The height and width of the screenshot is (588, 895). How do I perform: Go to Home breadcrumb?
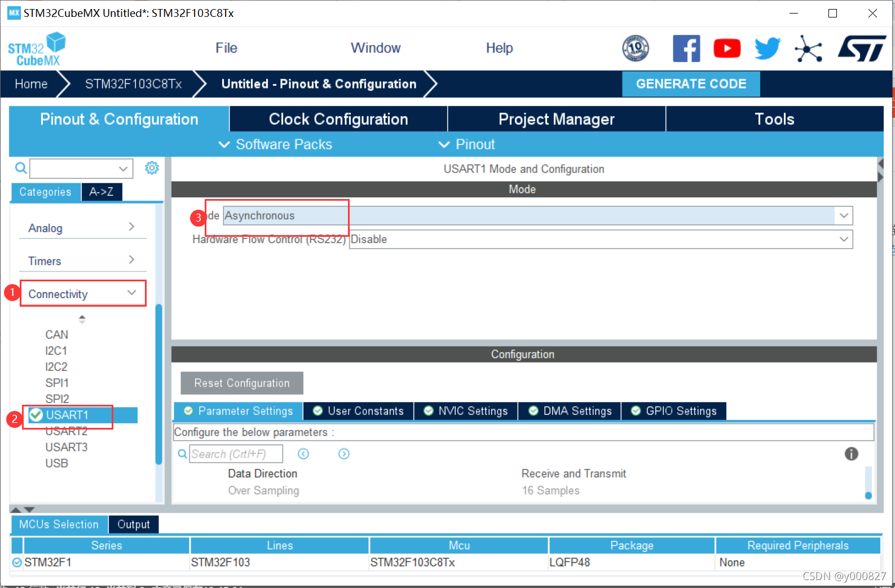(x=32, y=84)
